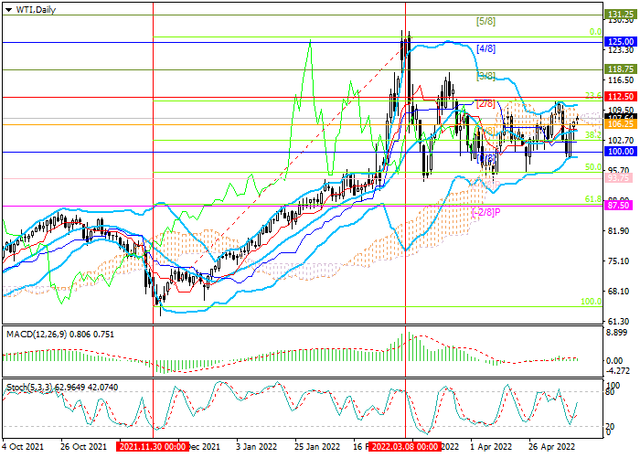
Task: Select the [-2/8]P level label
Action: pos(485,211)
